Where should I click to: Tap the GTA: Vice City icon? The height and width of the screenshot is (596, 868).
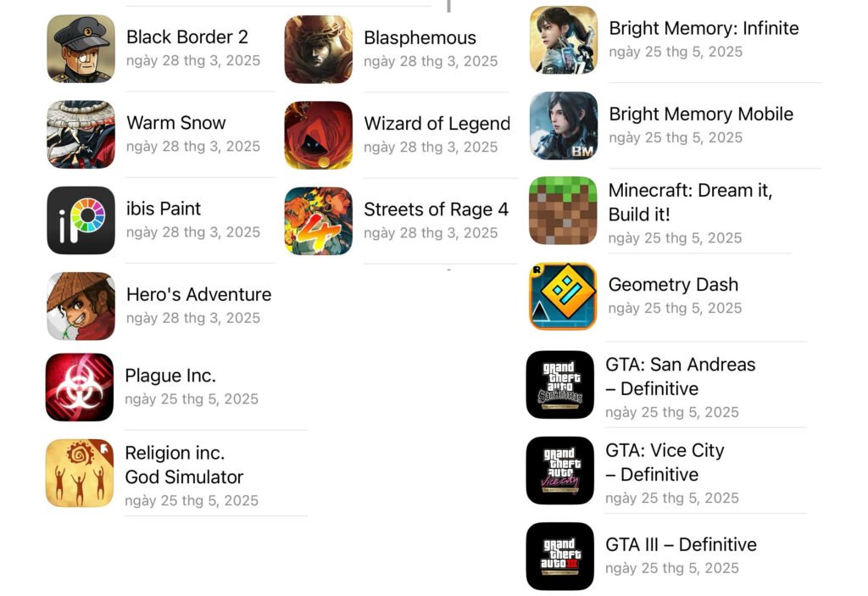[x=560, y=471]
